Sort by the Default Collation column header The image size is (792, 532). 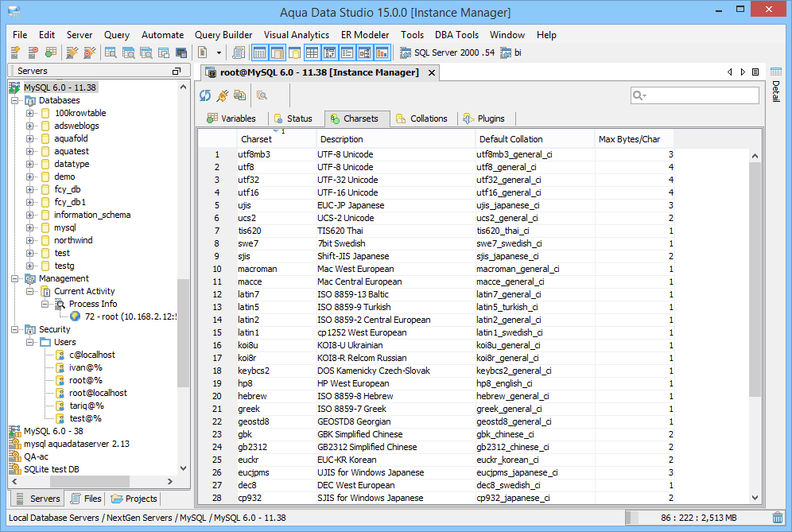pyautogui.click(x=535, y=139)
